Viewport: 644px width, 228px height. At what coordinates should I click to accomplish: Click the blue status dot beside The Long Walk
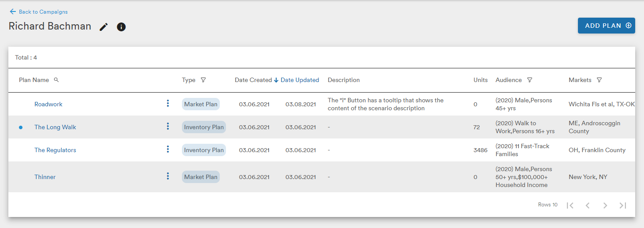[21, 127]
